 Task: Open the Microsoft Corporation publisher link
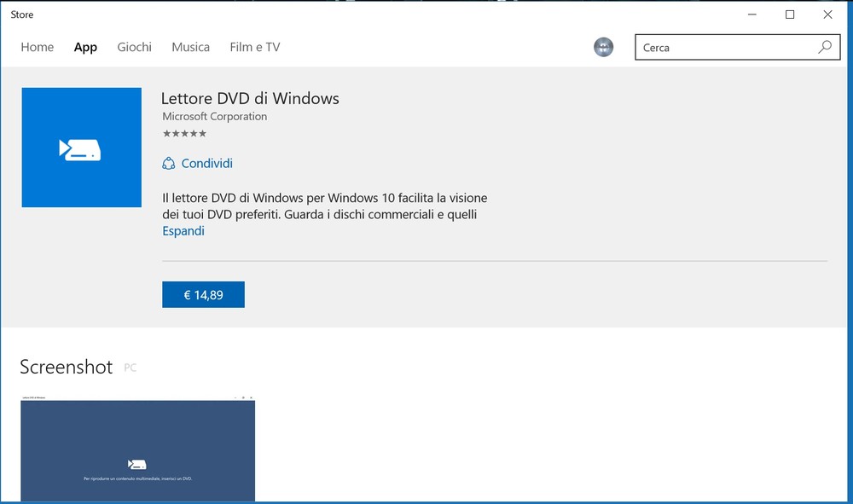pyautogui.click(x=214, y=116)
